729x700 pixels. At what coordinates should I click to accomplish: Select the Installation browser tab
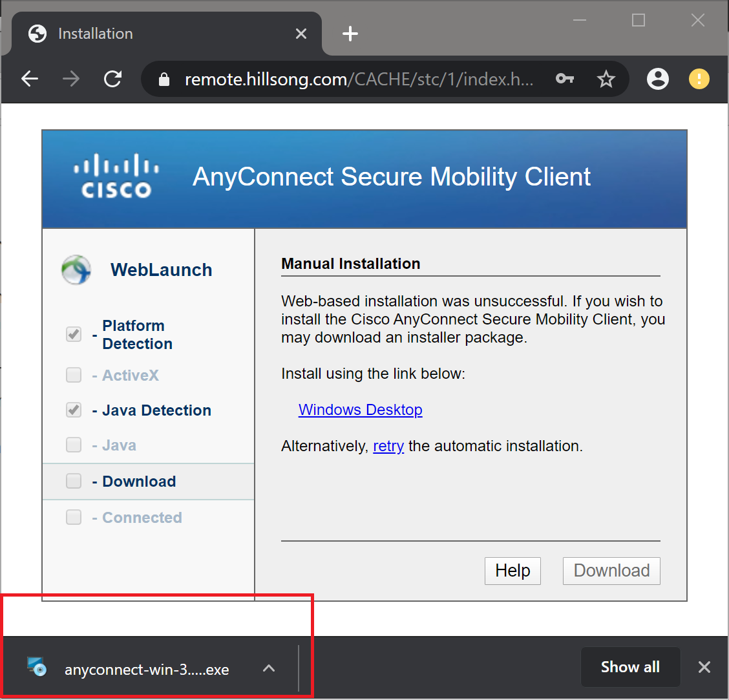(x=167, y=34)
